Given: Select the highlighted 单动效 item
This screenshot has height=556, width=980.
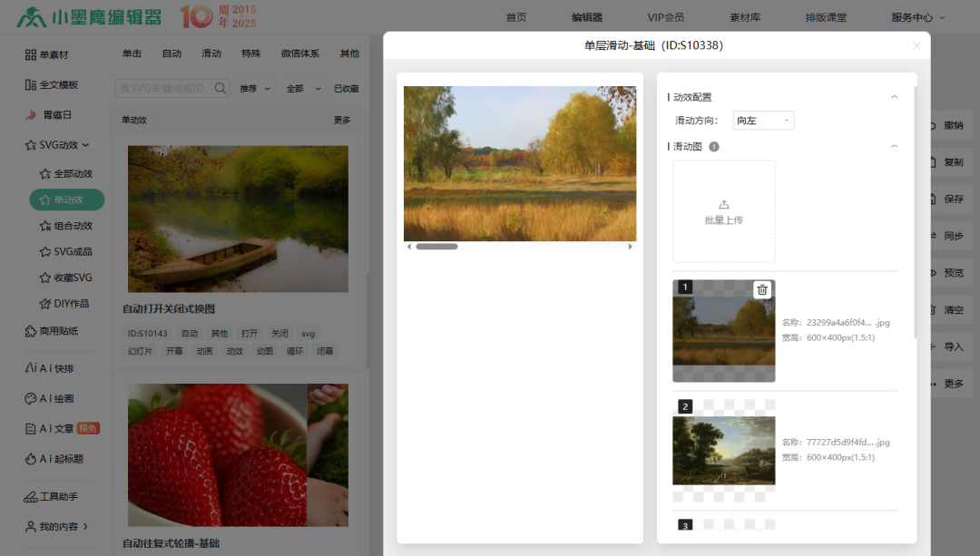Looking at the screenshot, I should click(x=67, y=200).
